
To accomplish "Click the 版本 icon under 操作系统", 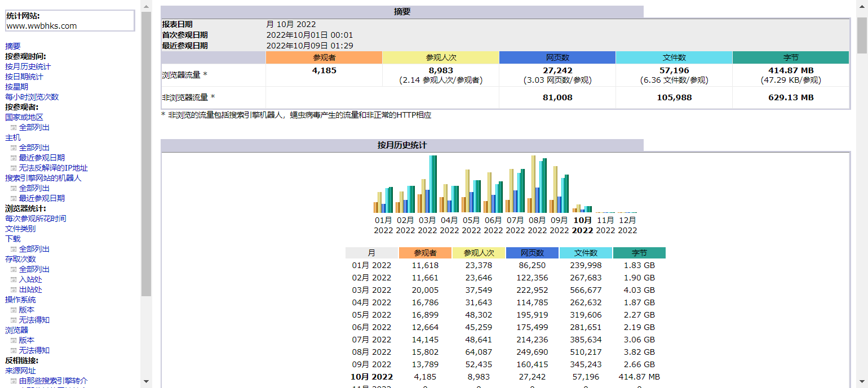I will [x=14, y=310].
